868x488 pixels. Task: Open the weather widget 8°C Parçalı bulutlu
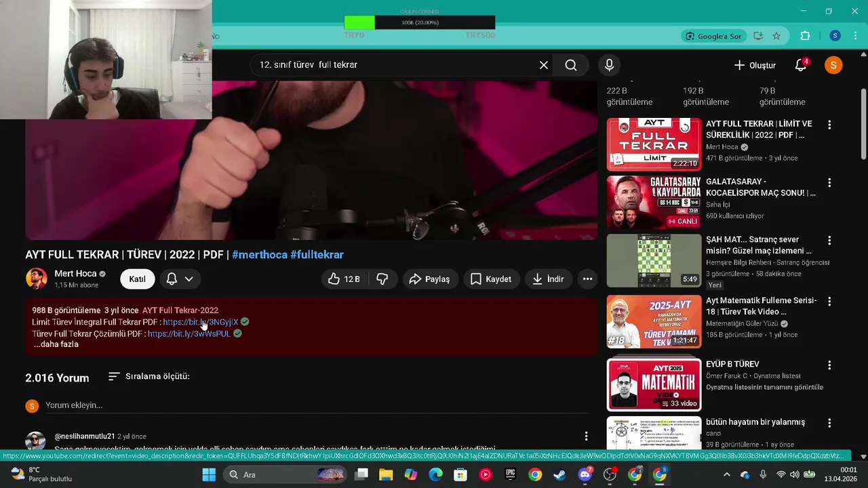click(41, 474)
